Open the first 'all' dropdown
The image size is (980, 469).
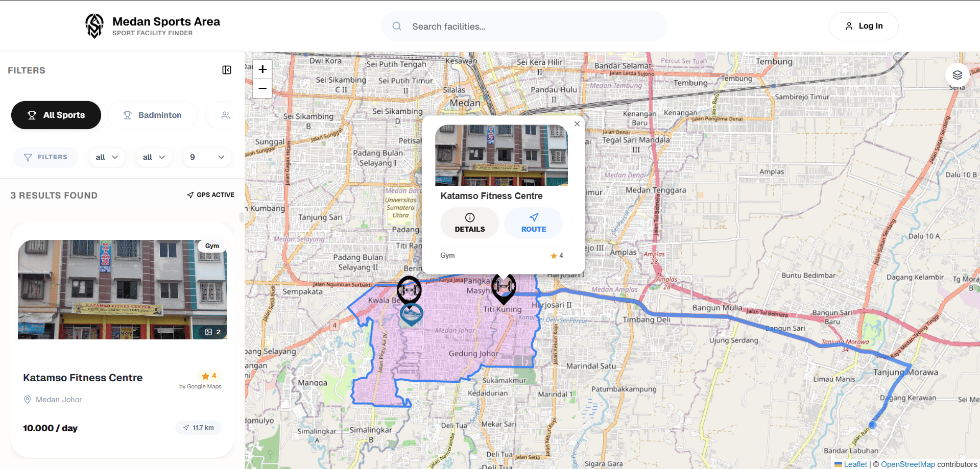pyautogui.click(x=107, y=157)
